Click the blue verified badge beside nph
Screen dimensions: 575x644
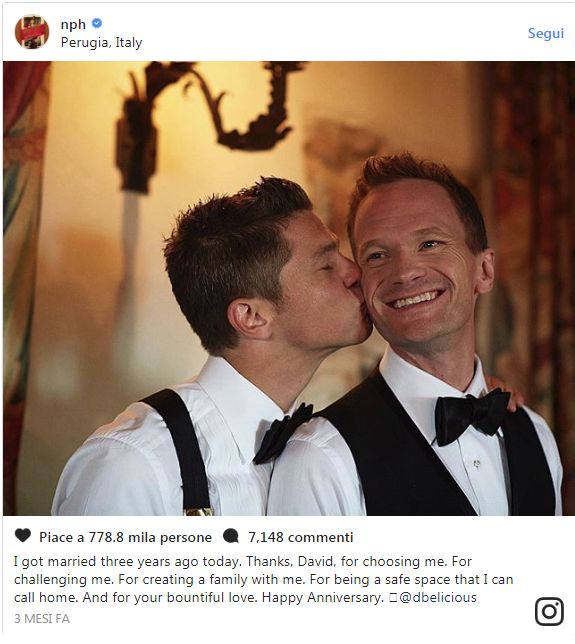click(97, 23)
